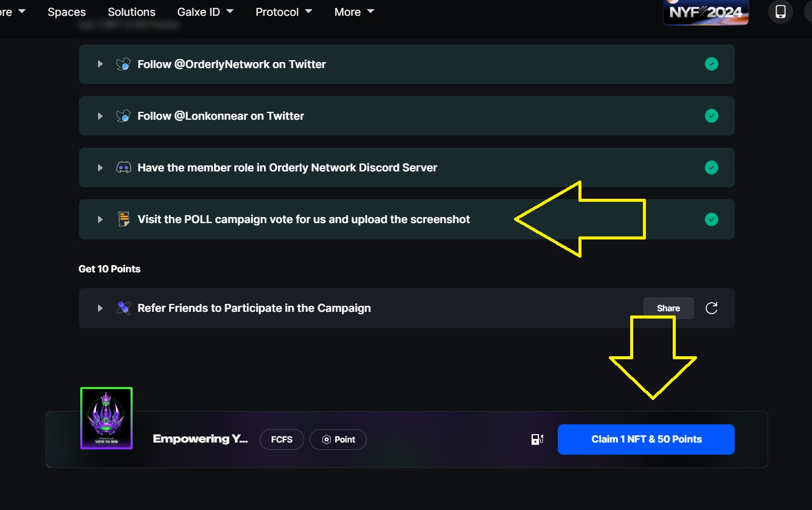The image size is (812, 510).
Task: Click Claim 1 NFT & 50 Points
Action: click(646, 439)
